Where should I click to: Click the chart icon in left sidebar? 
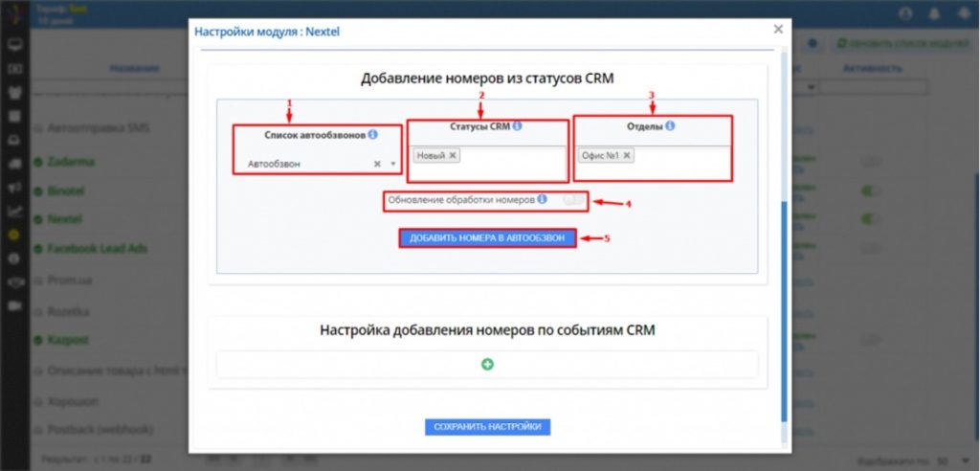15,211
